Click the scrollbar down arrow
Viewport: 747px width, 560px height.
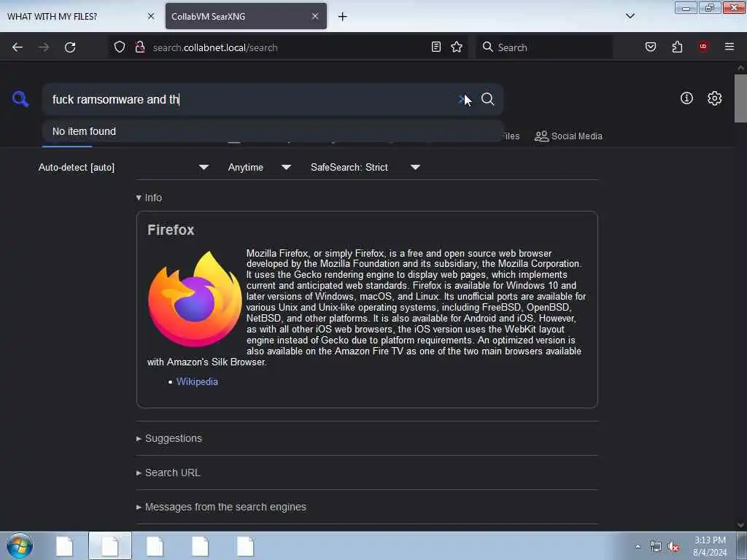pyautogui.click(x=740, y=525)
